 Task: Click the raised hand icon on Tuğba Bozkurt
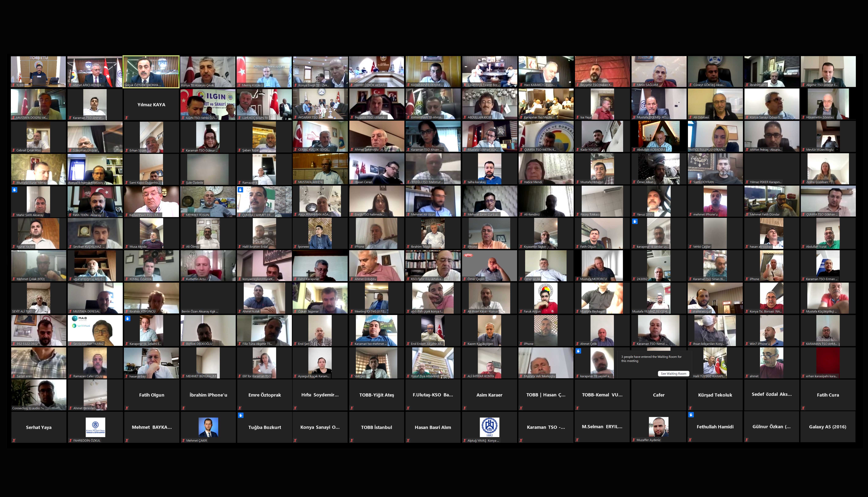(x=241, y=416)
